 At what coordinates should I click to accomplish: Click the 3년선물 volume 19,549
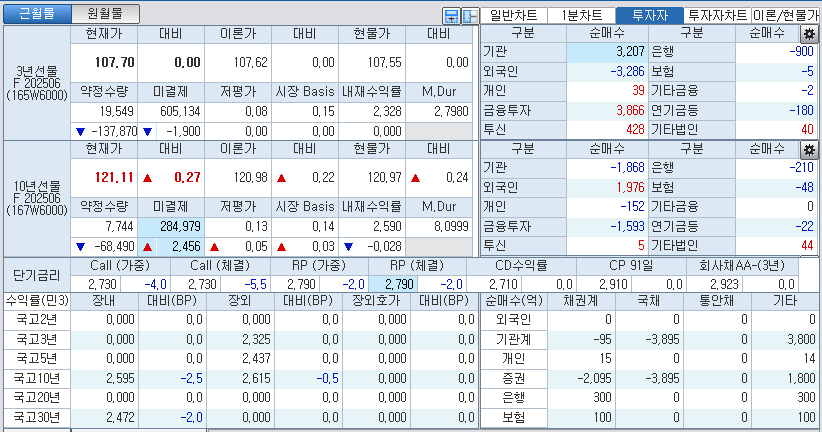pos(116,111)
